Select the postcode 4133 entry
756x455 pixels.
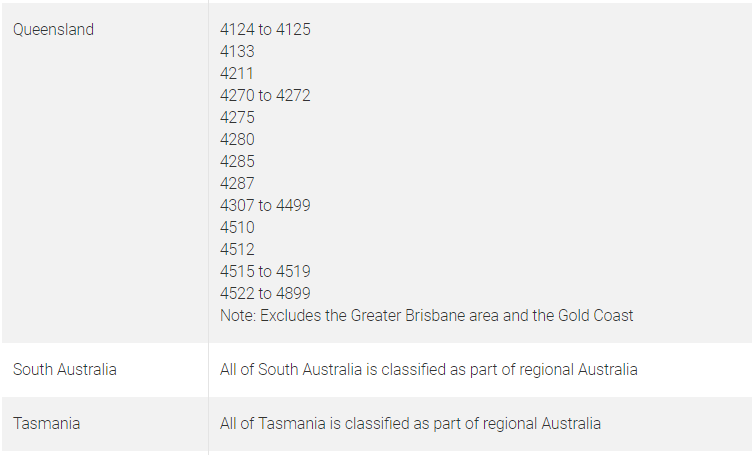237,52
